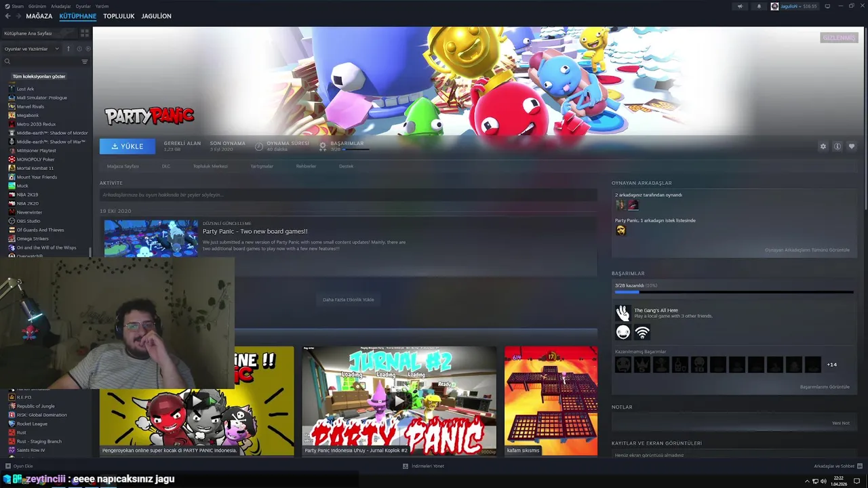Click the JagulioN account avatar
The width and height of the screenshot is (868, 488).
click(x=774, y=6)
